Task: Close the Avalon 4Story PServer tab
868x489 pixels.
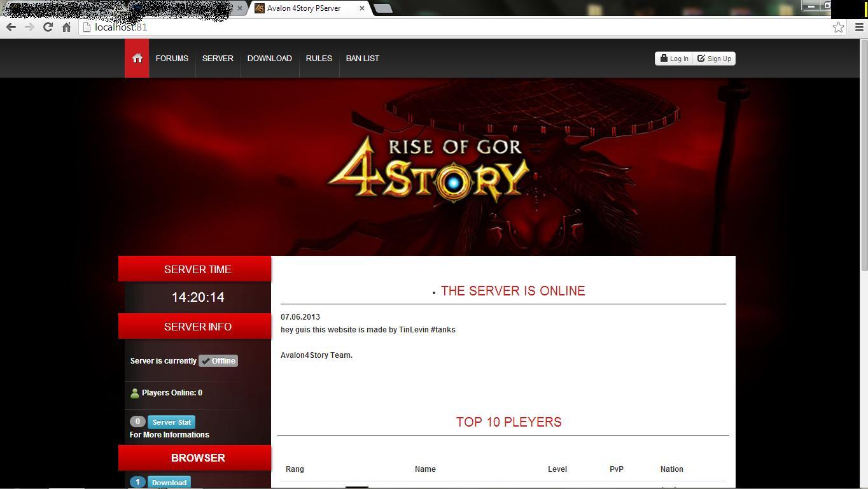Action: coord(362,8)
